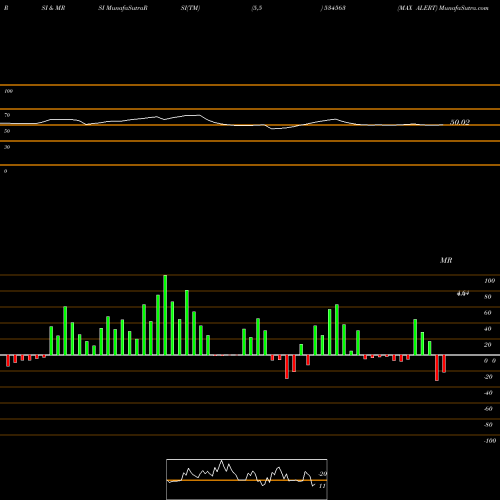Click the MR histogram title label
This screenshot has height=500, width=500.
(446, 260)
